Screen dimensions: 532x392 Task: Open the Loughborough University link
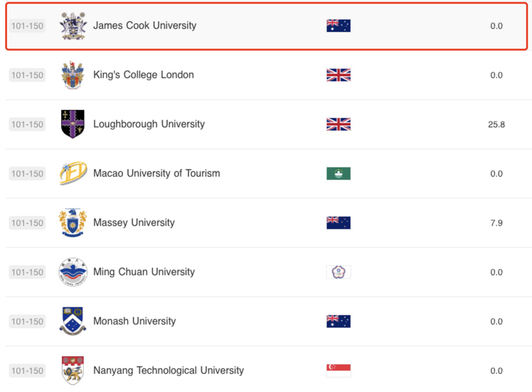(x=149, y=124)
